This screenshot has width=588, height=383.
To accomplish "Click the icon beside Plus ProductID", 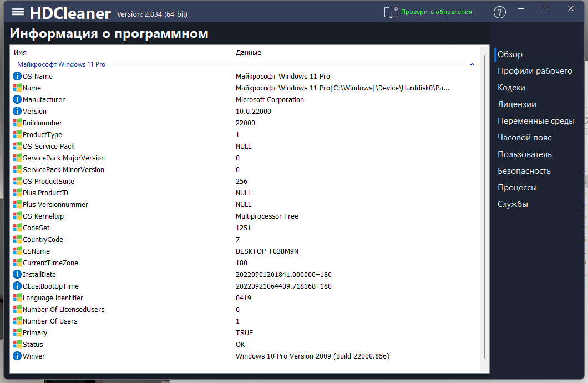I will [17, 193].
